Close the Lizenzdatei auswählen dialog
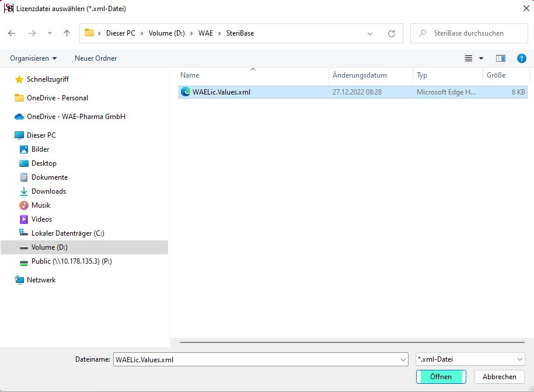The width and height of the screenshot is (534, 392). tap(526, 8)
